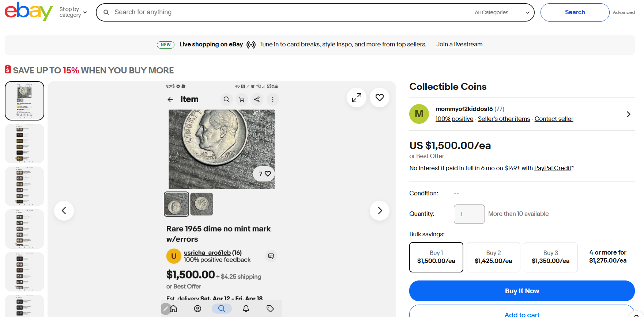Show previous gallery image arrow
This screenshot has height=317, width=644.
pos(64,211)
